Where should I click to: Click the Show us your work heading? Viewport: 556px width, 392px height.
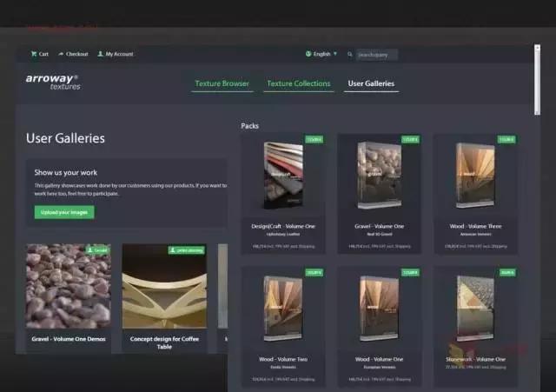tap(66, 173)
